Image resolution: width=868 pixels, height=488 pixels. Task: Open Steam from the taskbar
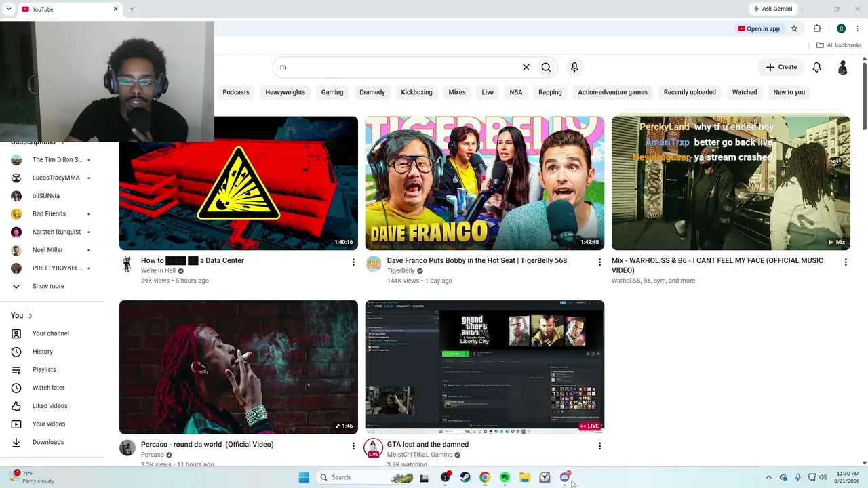point(465,477)
